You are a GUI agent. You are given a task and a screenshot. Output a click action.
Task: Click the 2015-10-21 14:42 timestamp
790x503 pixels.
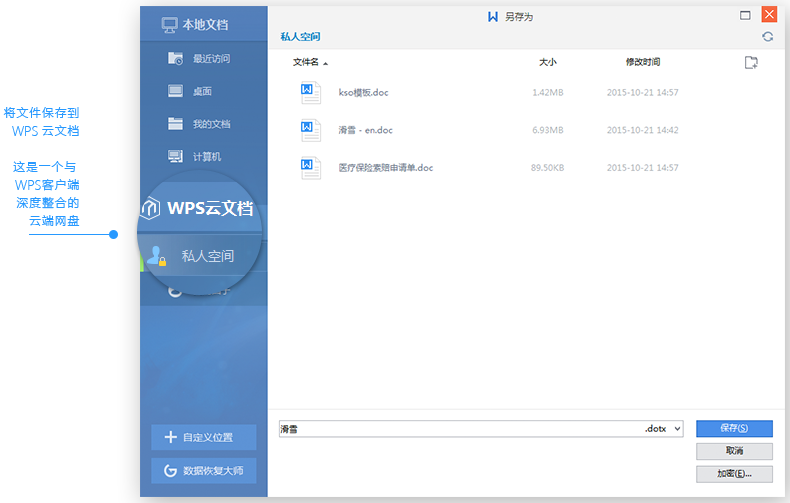642,130
